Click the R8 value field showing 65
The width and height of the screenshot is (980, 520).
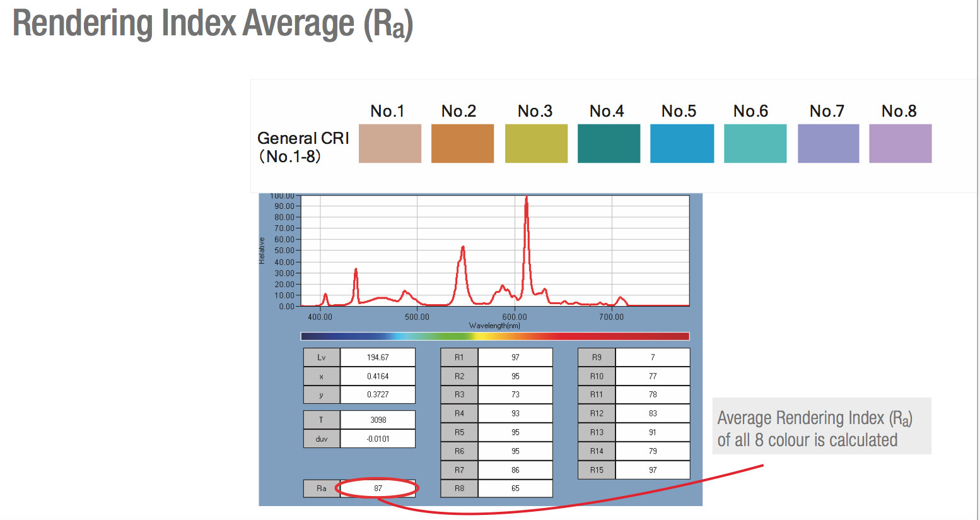pyautogui.click(x=515, y=488)
